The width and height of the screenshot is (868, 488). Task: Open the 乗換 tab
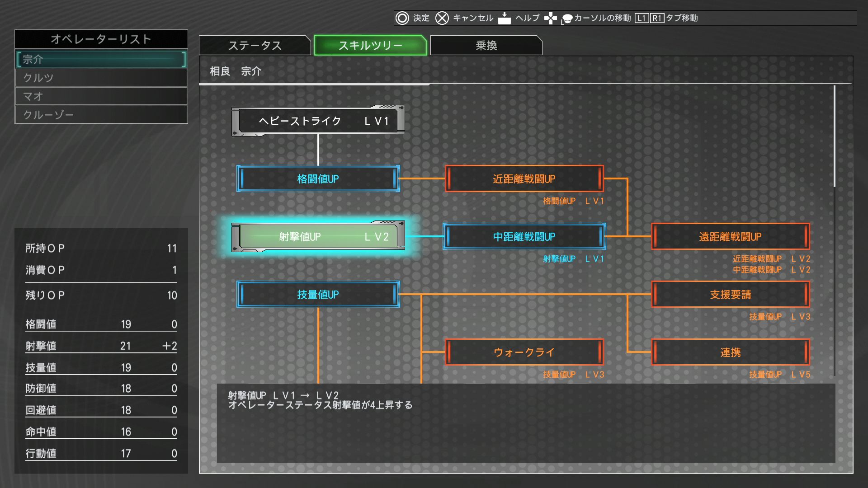(486, 45)
